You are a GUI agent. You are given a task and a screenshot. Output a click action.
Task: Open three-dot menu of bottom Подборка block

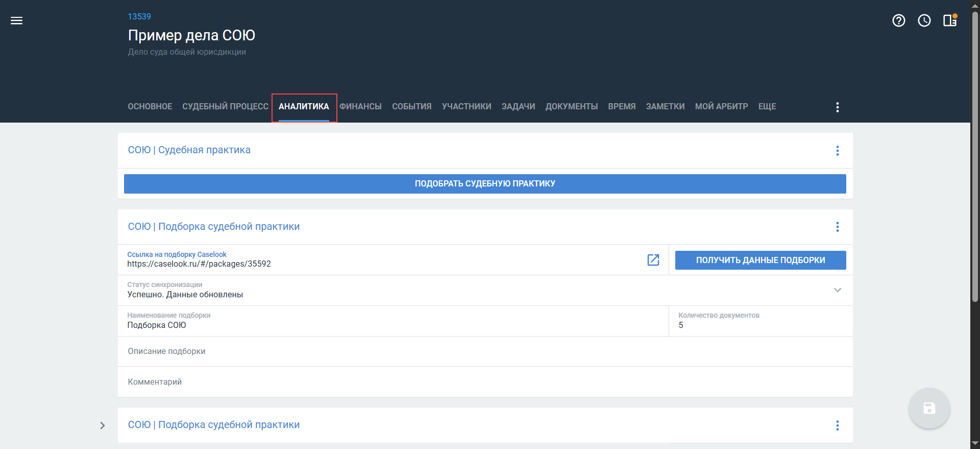click(838, 426)
